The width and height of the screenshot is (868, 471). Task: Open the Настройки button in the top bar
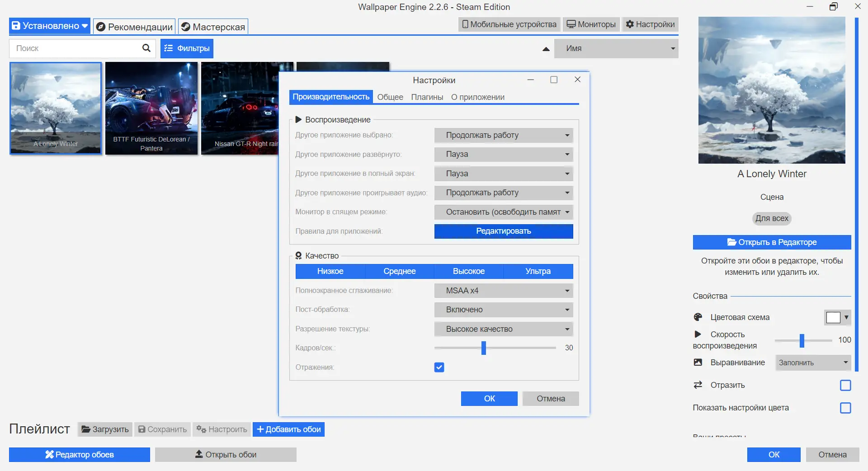pos(650,24)
